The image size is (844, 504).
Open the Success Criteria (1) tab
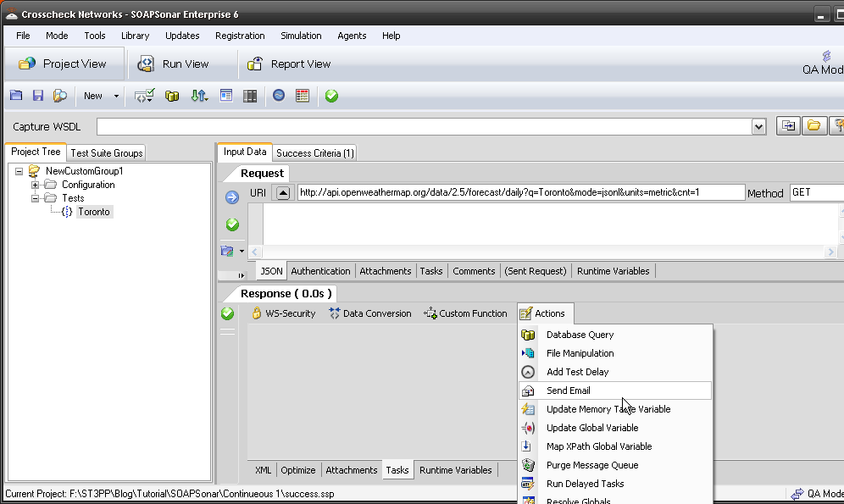tap(315, 152)
